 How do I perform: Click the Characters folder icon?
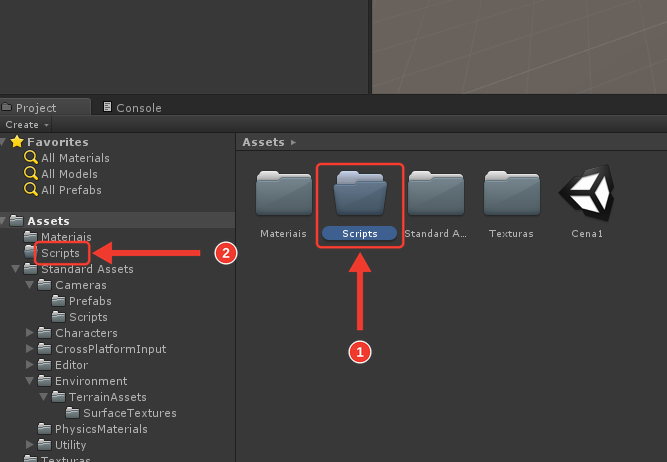click(45, 332)
